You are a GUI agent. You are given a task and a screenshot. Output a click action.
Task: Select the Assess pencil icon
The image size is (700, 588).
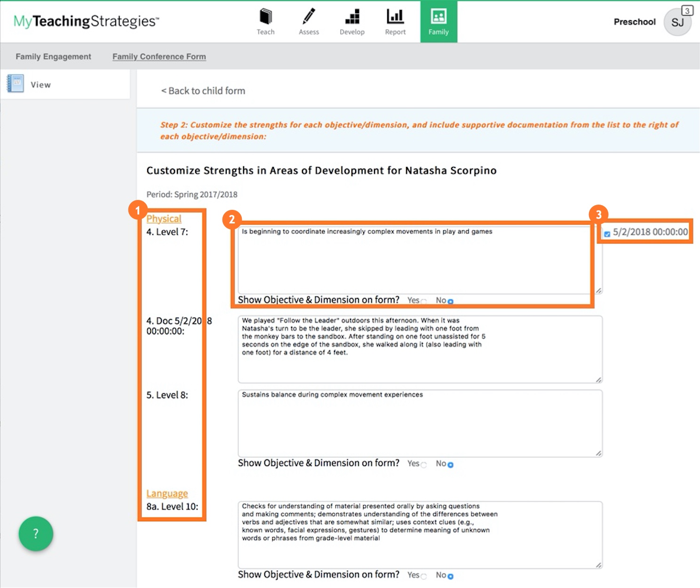pyautogui.click(x=309, y=19)
